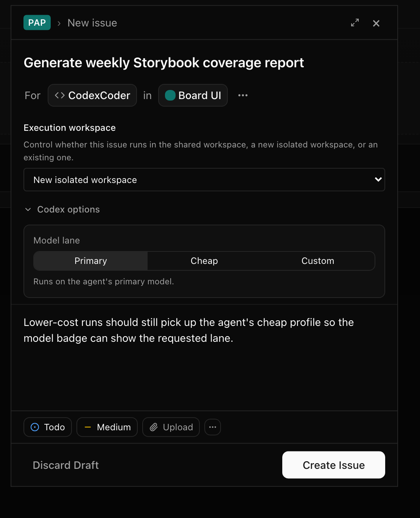
Task: Click the PAP project badge
Action: [37, 23]
